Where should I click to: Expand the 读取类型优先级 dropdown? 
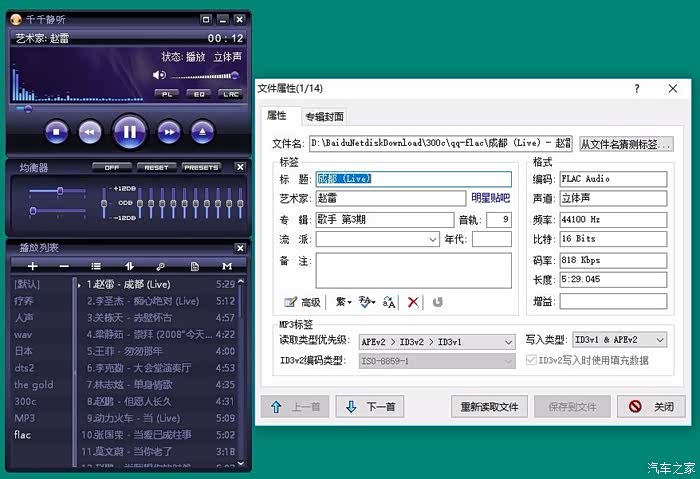click(x=507, y=341)
